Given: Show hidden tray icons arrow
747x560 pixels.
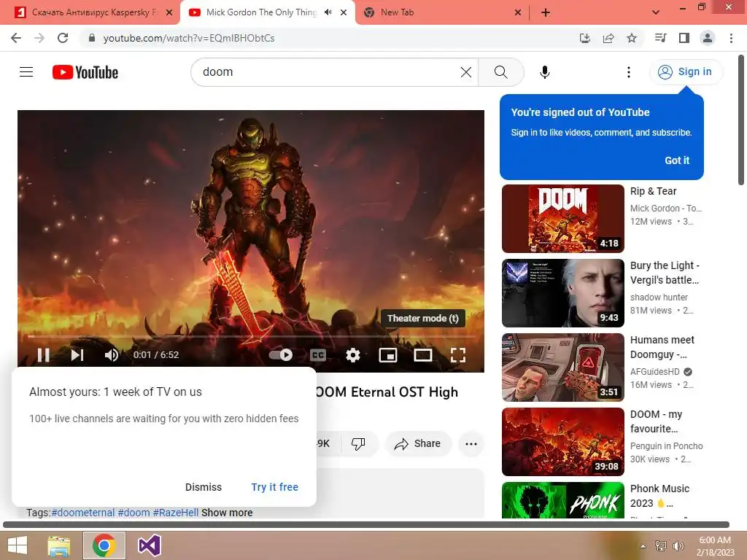Looking at the screenshot, I should point(643,546).
